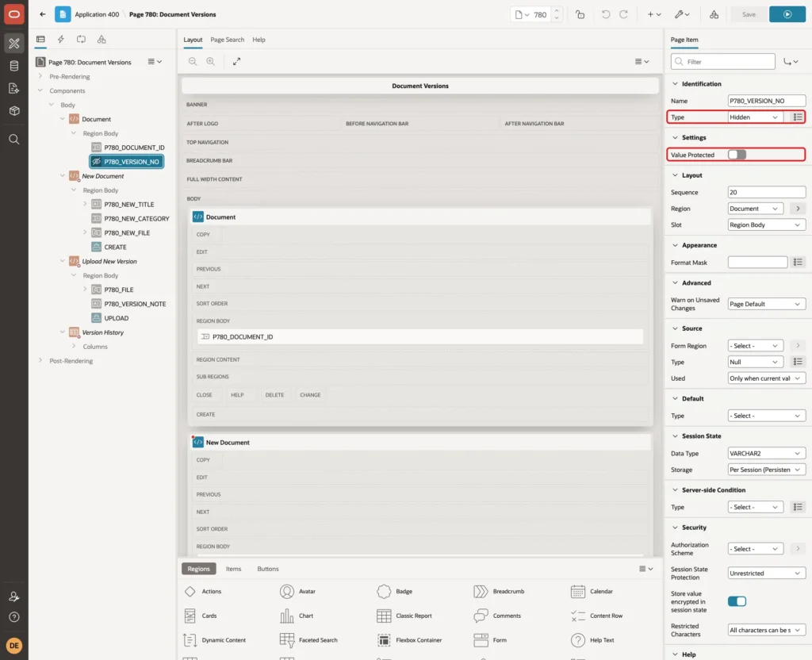Screen dimensions: 812x660
Task: Select the Items gallery tab
Action: click(x=234, y=569)
